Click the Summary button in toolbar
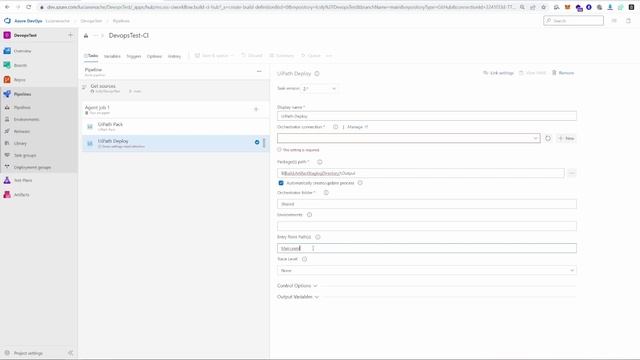This screenshot has height=360, width=640. (282, 56)
